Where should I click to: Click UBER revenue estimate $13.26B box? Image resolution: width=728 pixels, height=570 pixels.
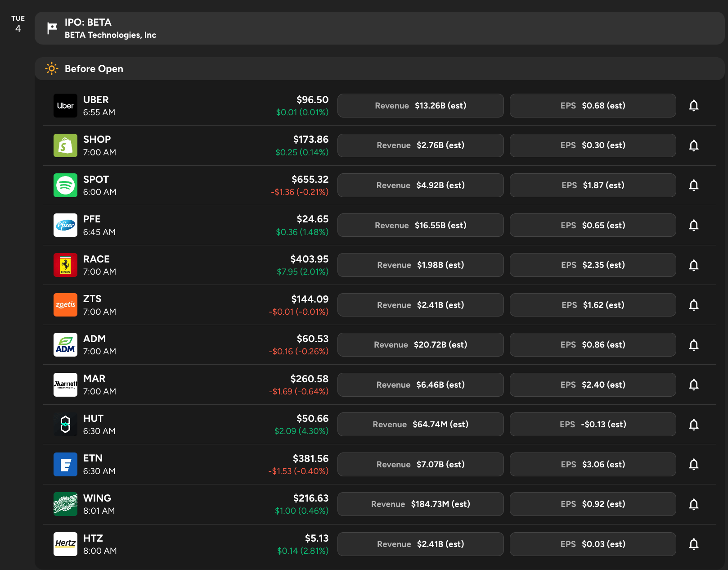(x=420, y=106)
